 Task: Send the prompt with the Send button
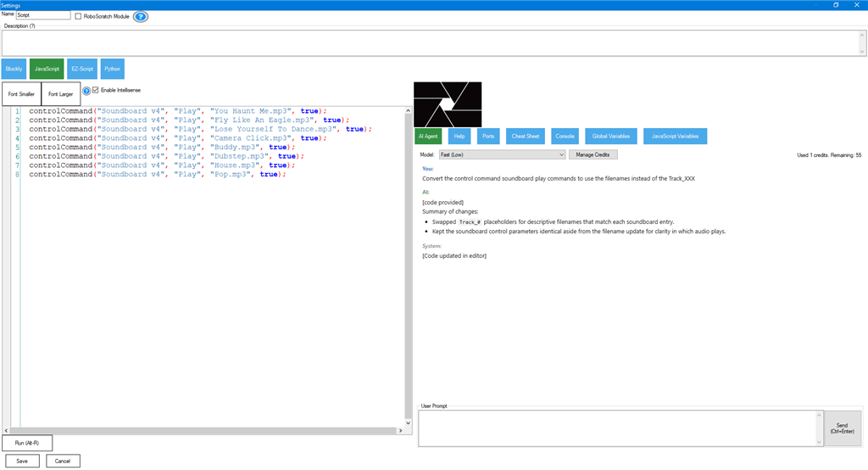pyautogui.click(x=842, y=428)
